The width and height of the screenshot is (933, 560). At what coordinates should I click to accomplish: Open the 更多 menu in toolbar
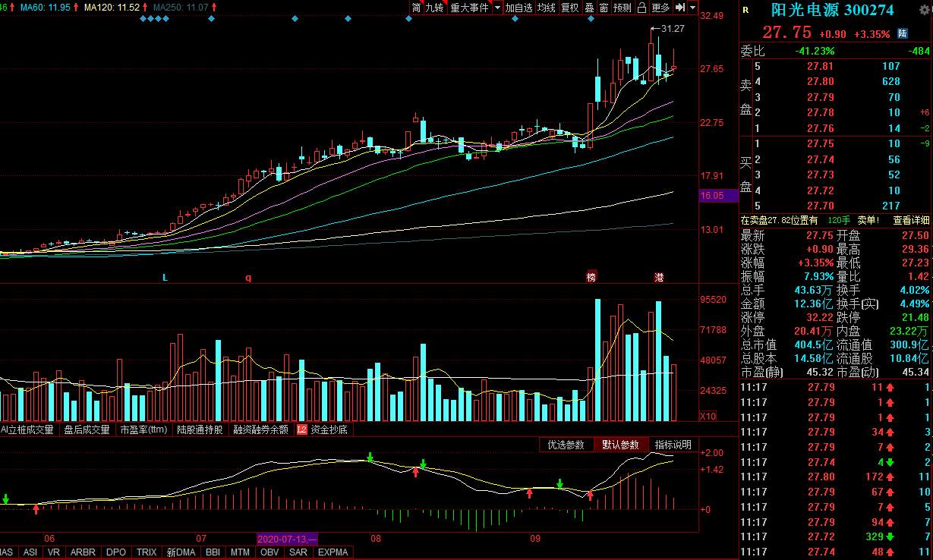click(660, 8)
